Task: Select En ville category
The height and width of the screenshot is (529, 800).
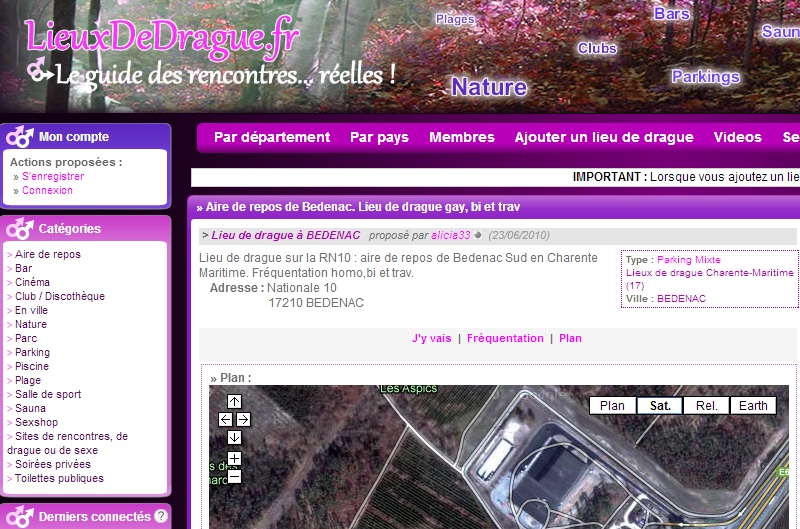Action: point(31,310)
